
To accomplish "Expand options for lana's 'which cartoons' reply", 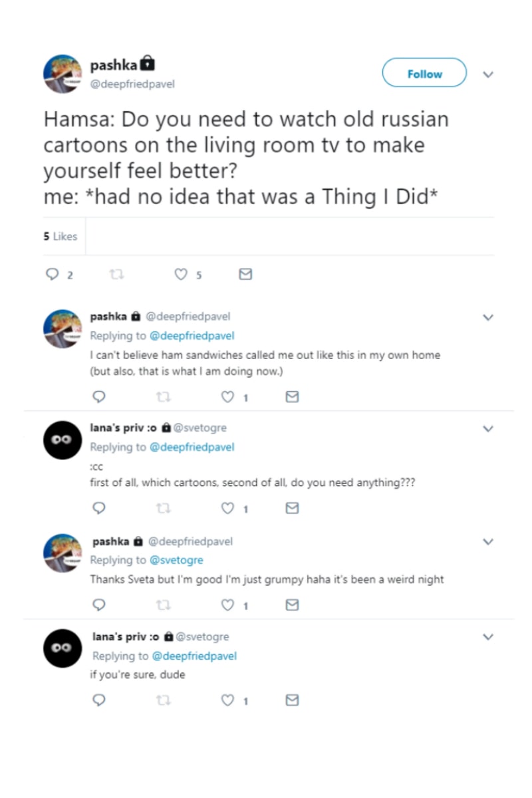I will click(488, 429).
